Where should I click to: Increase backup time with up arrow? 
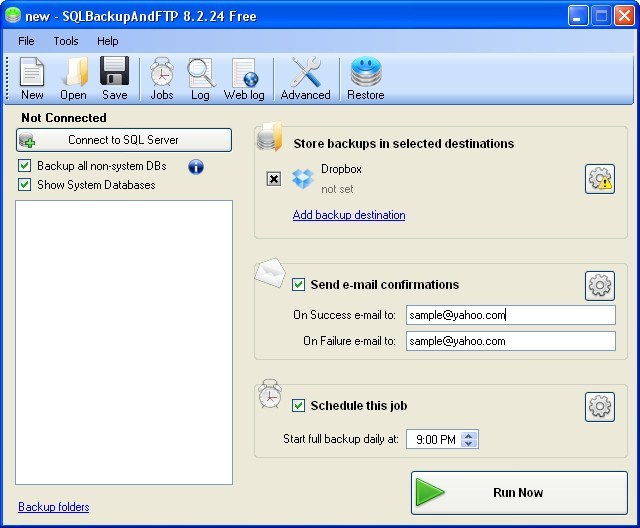pos(469,435)
